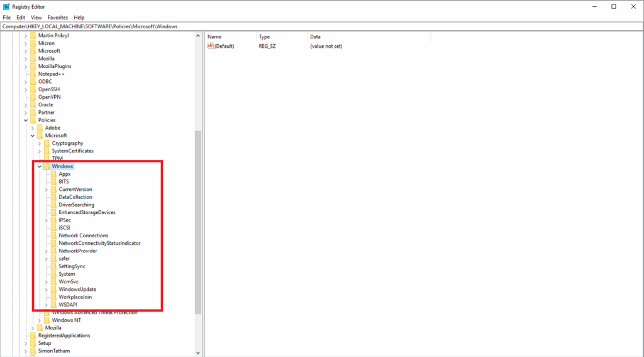Collapse the Policies key
The image size is (644, 357).
tap(26, 120)
